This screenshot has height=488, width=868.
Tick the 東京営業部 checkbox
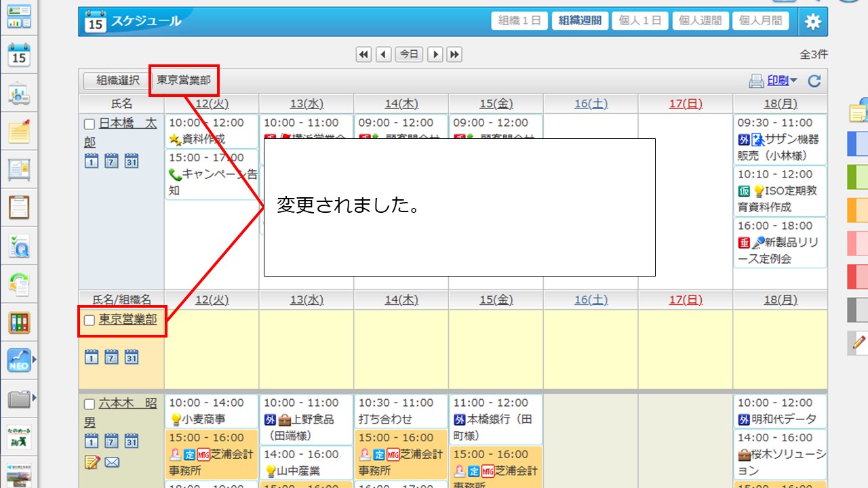pos(90,320)
